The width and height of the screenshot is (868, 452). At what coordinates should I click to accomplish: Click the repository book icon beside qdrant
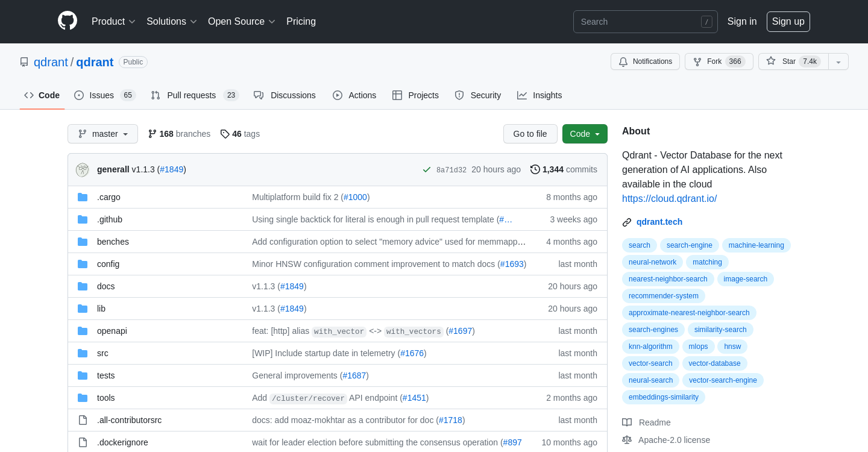tap(24, 62)
